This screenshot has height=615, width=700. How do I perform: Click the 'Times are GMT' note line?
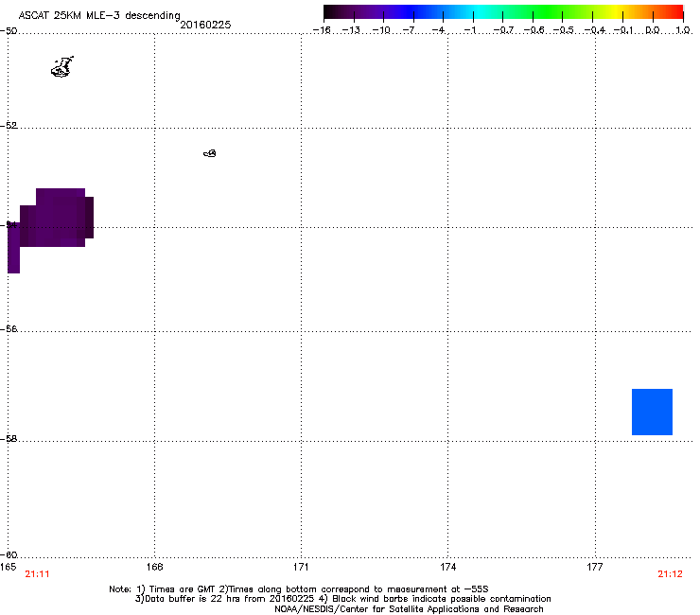[299, 589]
